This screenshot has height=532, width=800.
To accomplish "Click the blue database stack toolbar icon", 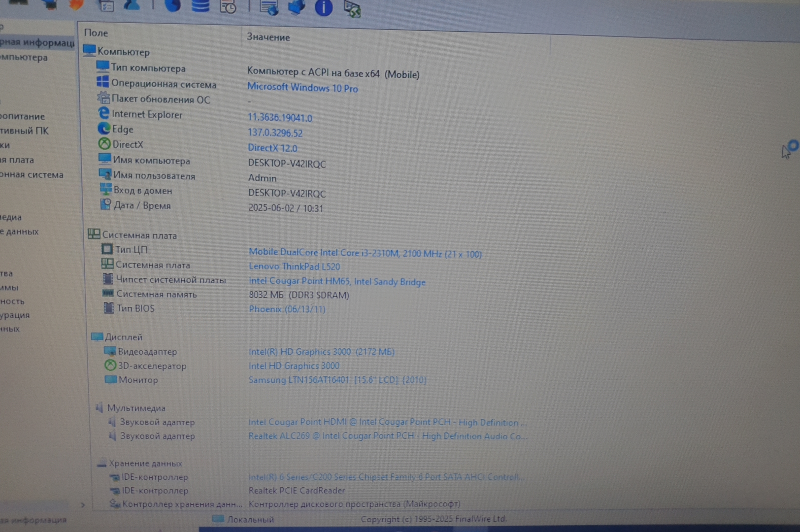I will (200, 6).
